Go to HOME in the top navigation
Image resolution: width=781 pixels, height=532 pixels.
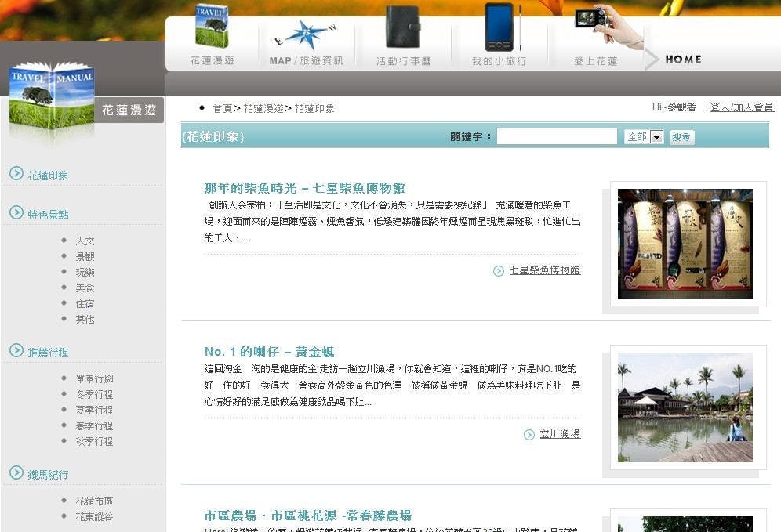(x=683, y=58)
